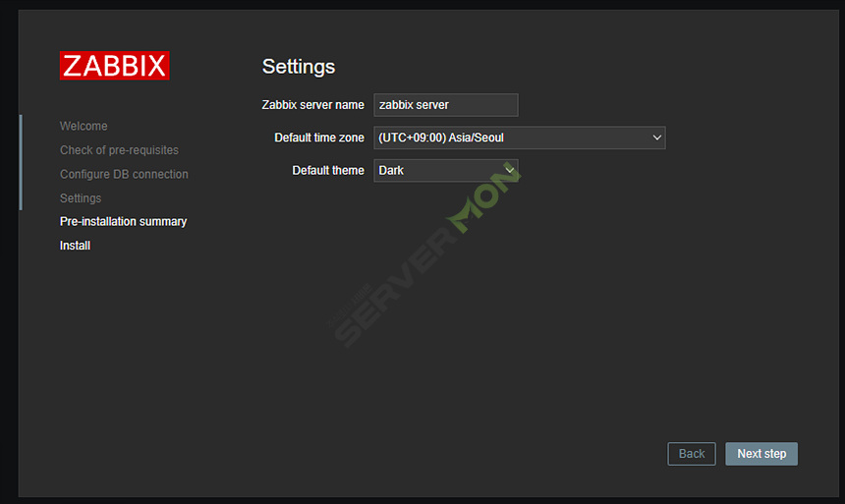This screenshot has height=504, width=845.
Task: Select the Install step in sidebar
Action: tap(75, 246)
